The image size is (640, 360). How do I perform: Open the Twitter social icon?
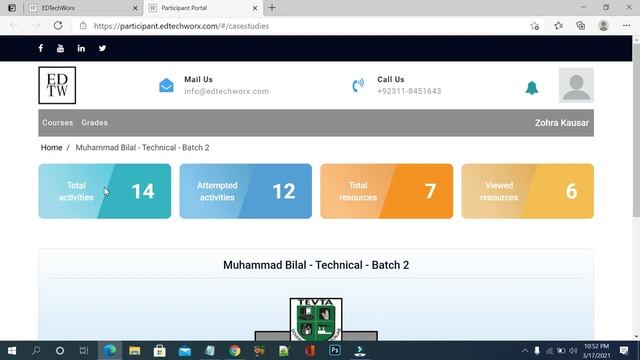tap(102, 48)
